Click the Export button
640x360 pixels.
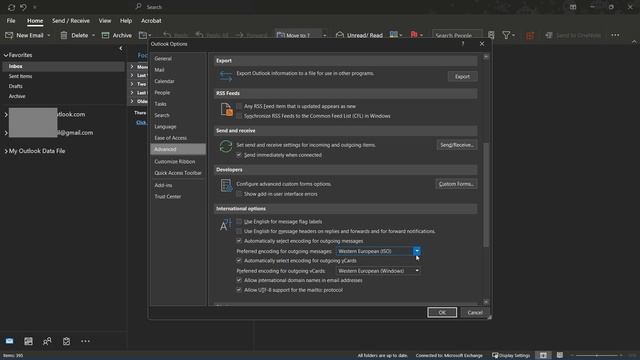(462, 76)
